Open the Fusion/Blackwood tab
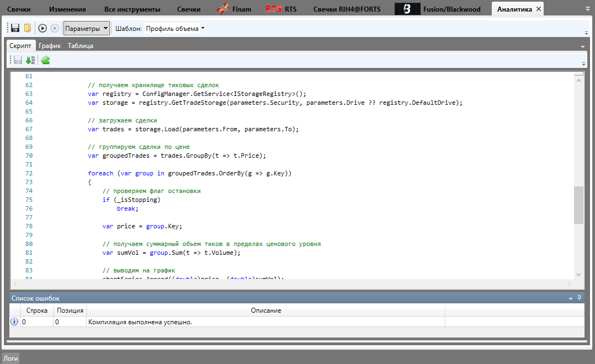595x364 pixels. pyautogui.click(x=451, y=9)
